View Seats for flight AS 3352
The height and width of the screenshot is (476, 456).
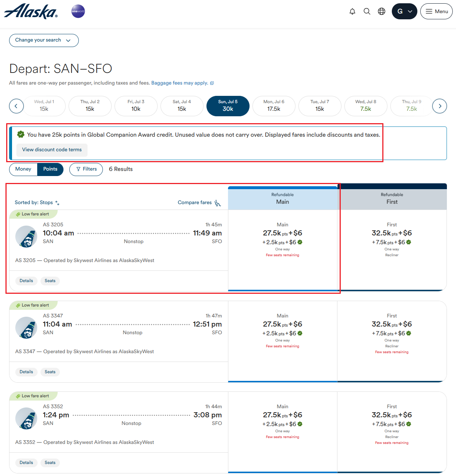click(x=50, y=463)
